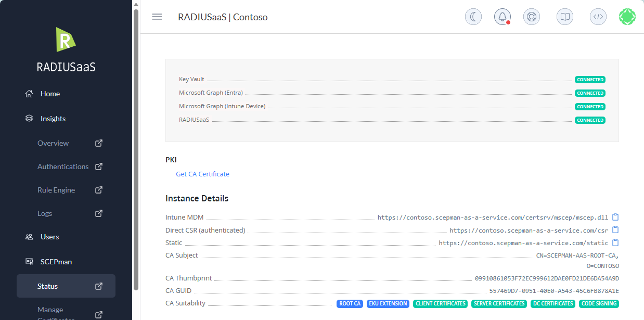Open the Status page
The width and height of the screenshot is (644, 320).
47,286
